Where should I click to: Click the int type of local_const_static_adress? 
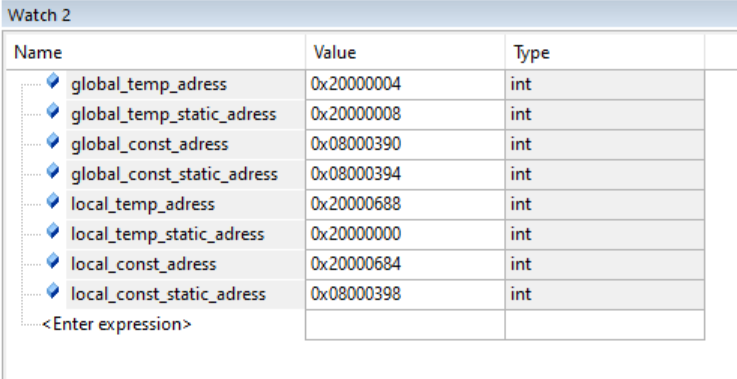521,295
